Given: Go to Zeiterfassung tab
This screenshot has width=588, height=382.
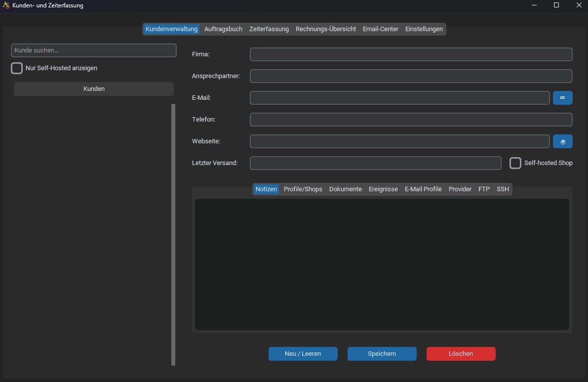Looking at the screenshot, I should tap(269, 29).
